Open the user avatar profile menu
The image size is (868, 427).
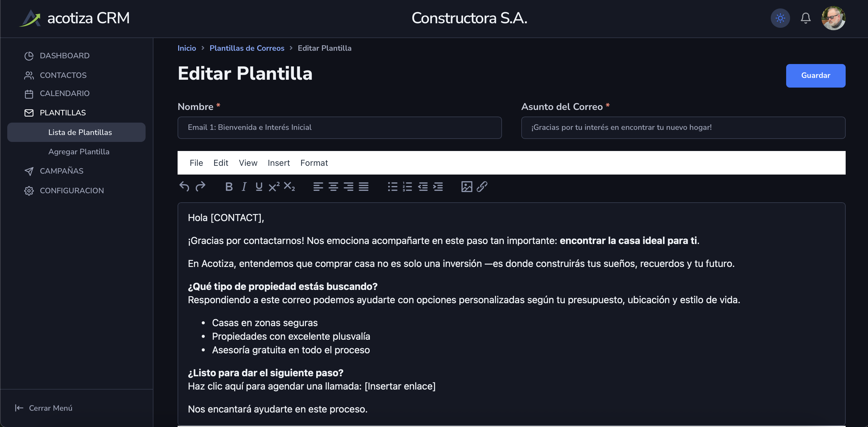(833, 18)
